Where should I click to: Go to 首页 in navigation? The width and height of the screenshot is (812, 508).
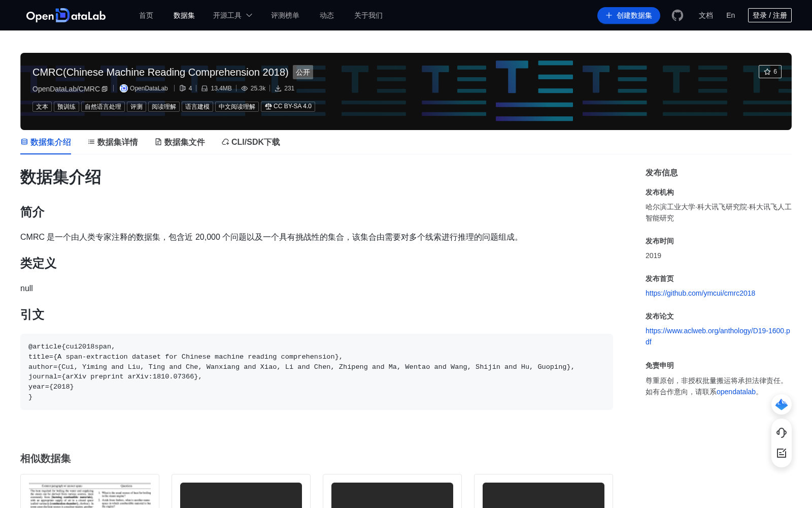click(x=146, y=15)
